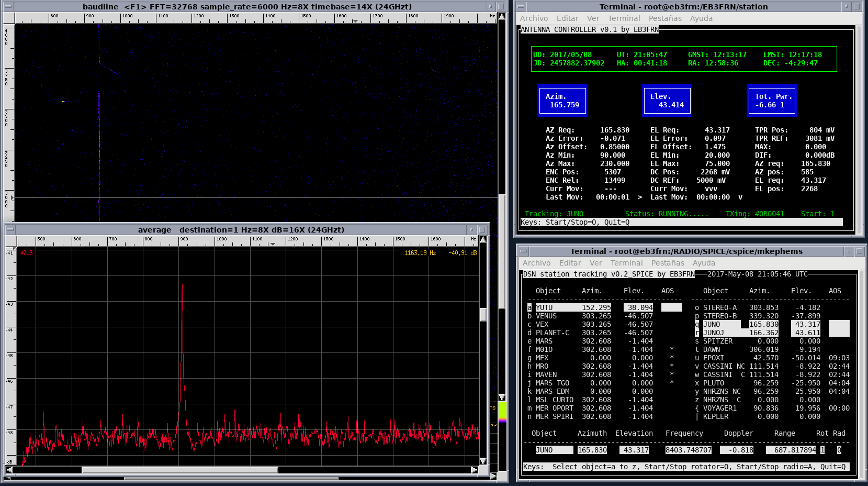Image resolution: width=868 pixels, height=486 pixels.
Task: Click frequency marker triangle on average ruler
Action: (x=273, y=244)
